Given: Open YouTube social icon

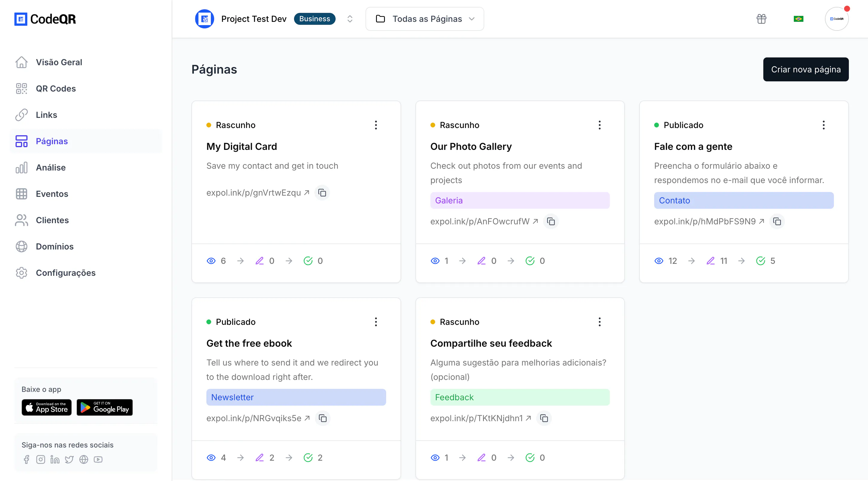Looking at the screenshot, I should tap(98, 459).
